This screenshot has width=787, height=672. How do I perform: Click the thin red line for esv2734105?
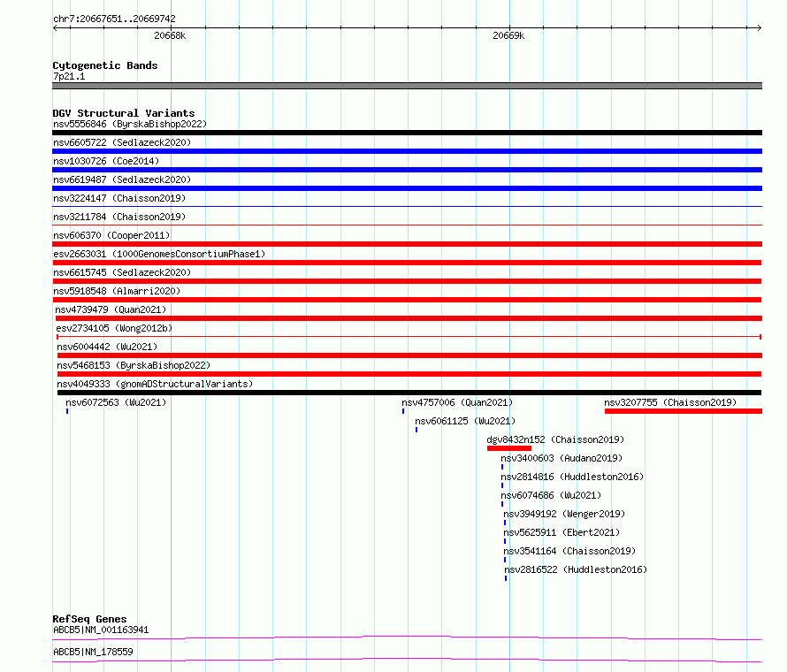click(409, 337)
